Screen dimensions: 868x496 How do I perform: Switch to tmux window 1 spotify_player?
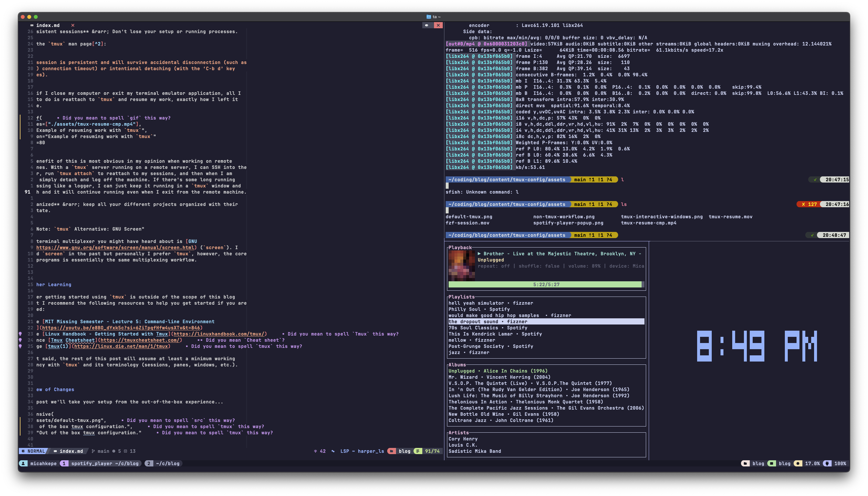[100, 463]
